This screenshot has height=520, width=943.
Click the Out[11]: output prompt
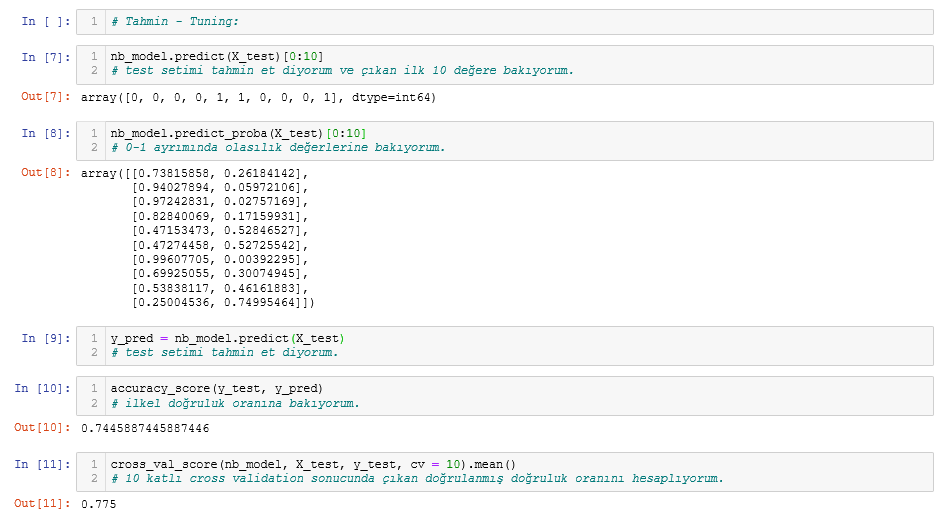click(x=42, y=503)
